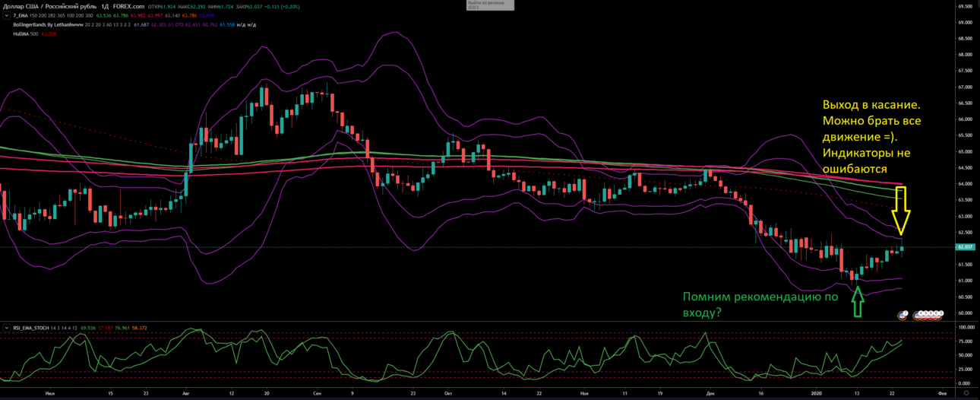Click the RSI value 58.372 in orange
This screenshot has height=400, width=980.
[x=139, y=328]
